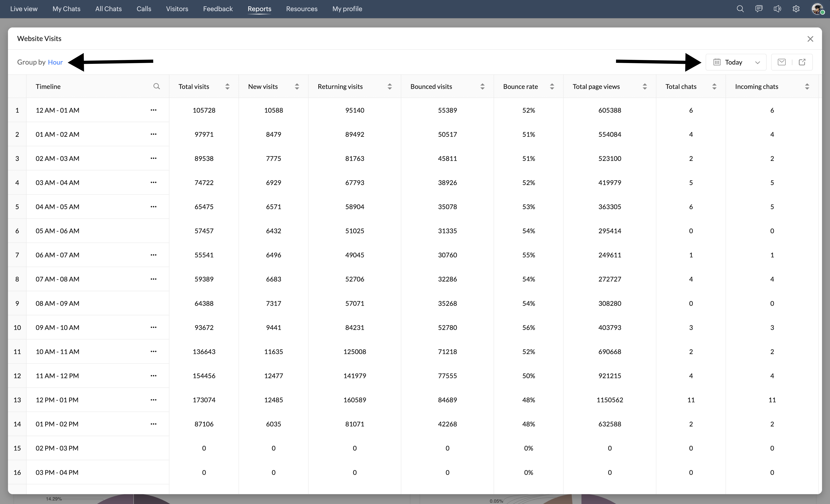Viewport: 830px width, 504px height.
Task: Sort by the Incoming chats column
Action: pyautogui.click(x=807, y=87)
